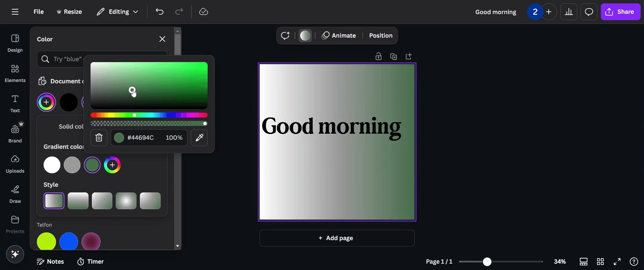Viewport: 644px width, 270px height.
Task: Redo the last action
Action: (x=179, y=12)
